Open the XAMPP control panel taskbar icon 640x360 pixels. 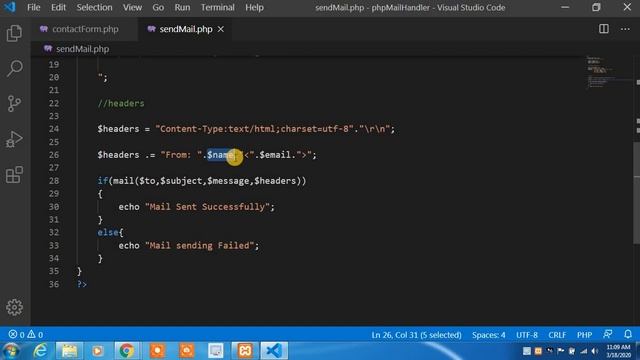[245, 351]
